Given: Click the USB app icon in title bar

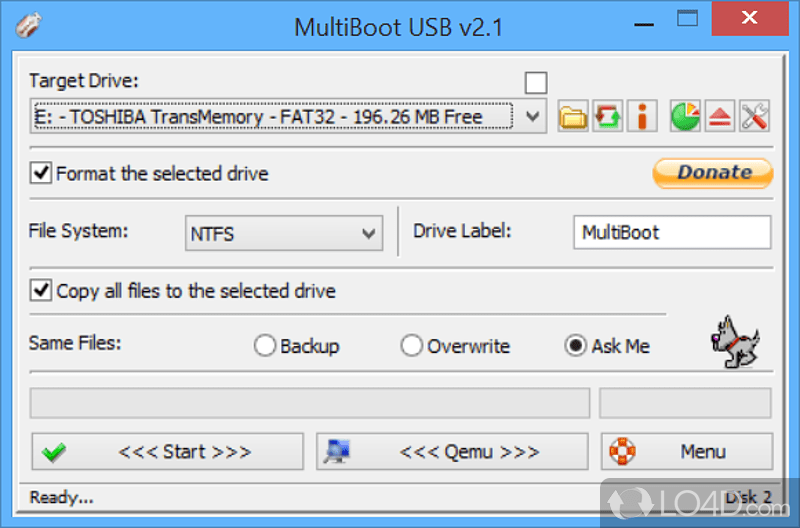Looking at the screenshot, I should [28, 24].
